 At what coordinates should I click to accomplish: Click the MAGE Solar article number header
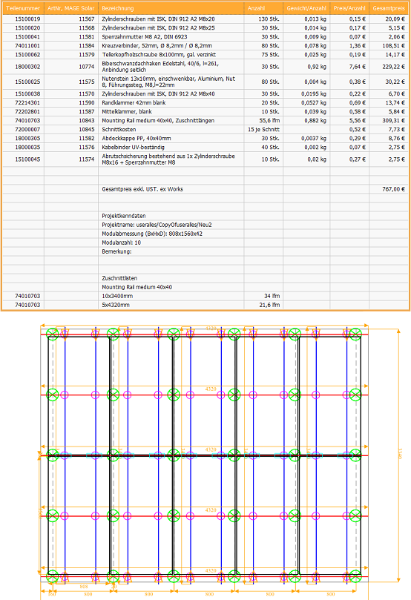pos(71,8)
